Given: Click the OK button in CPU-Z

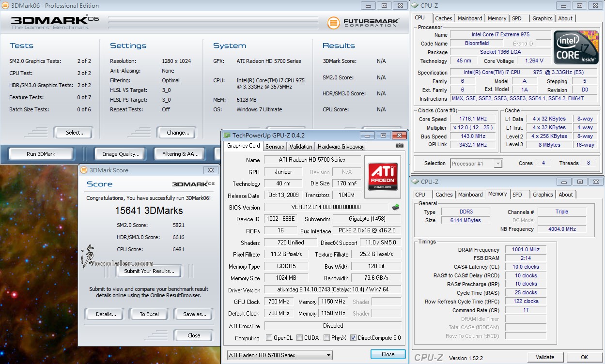Looking at the screenshot, I should tap(584, 357).
